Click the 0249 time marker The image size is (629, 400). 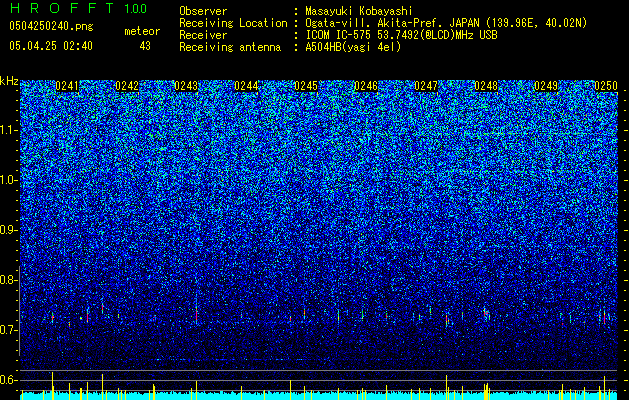(x=546, y=86)
